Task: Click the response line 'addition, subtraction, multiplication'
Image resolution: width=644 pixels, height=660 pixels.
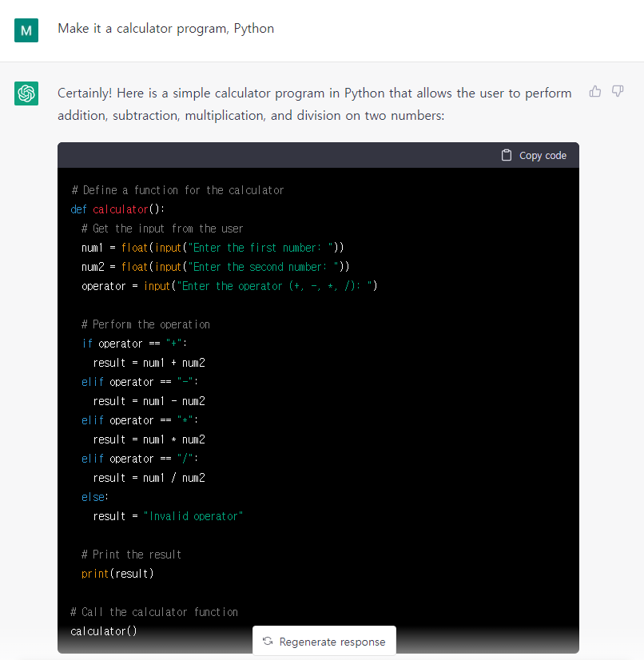Action: click(251, 115)
